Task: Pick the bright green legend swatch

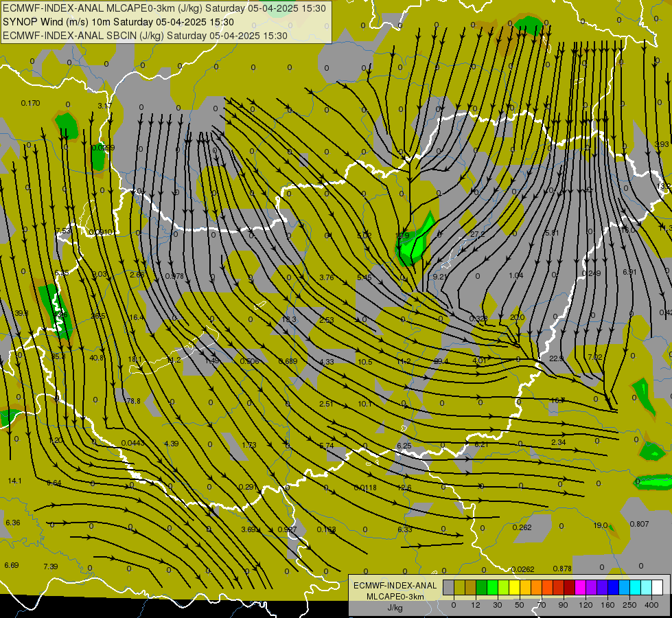Action: point(492,588)
